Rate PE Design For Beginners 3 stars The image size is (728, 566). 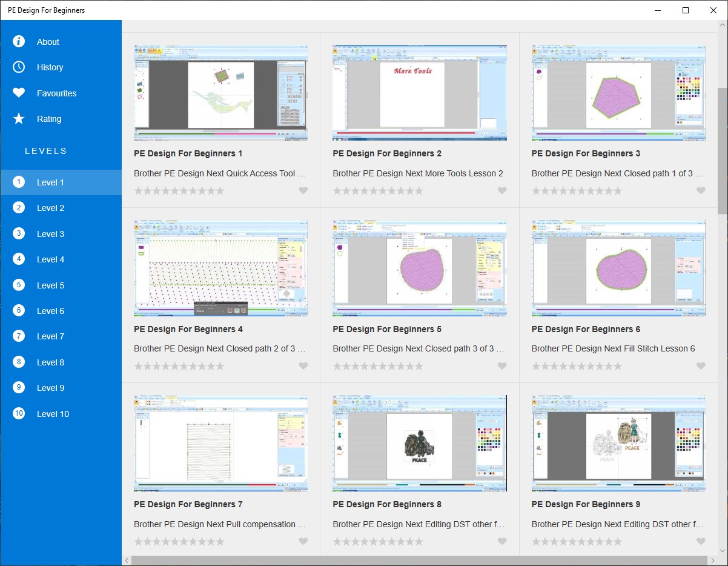tap(577, 191)
